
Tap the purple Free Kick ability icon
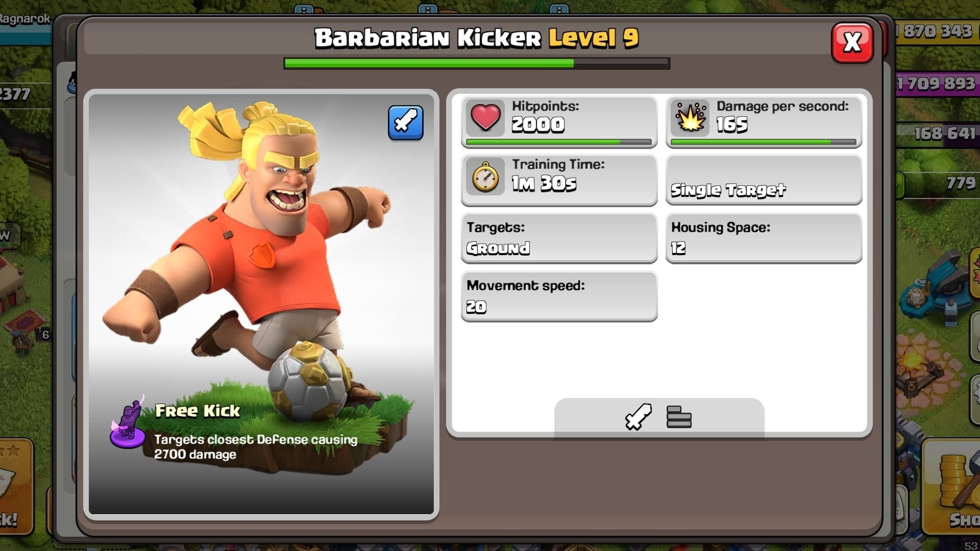[x=128, y=423]
